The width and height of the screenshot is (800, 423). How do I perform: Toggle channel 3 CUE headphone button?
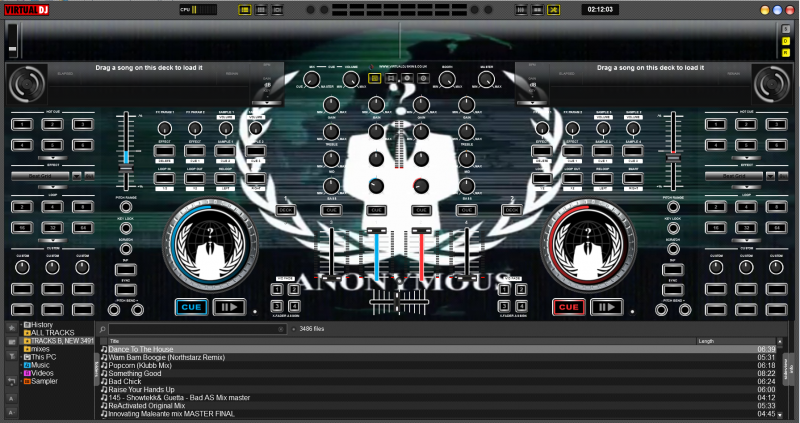(331, 210)
